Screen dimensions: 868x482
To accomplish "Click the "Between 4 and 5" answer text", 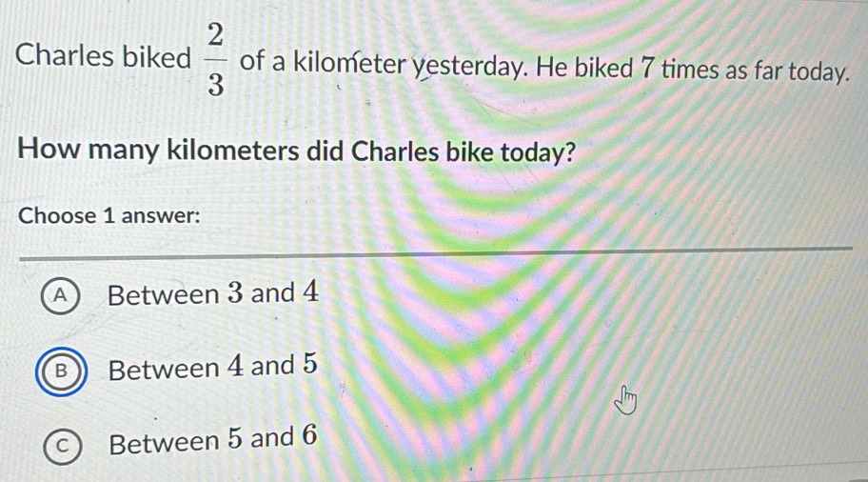I will pos(212,367).
